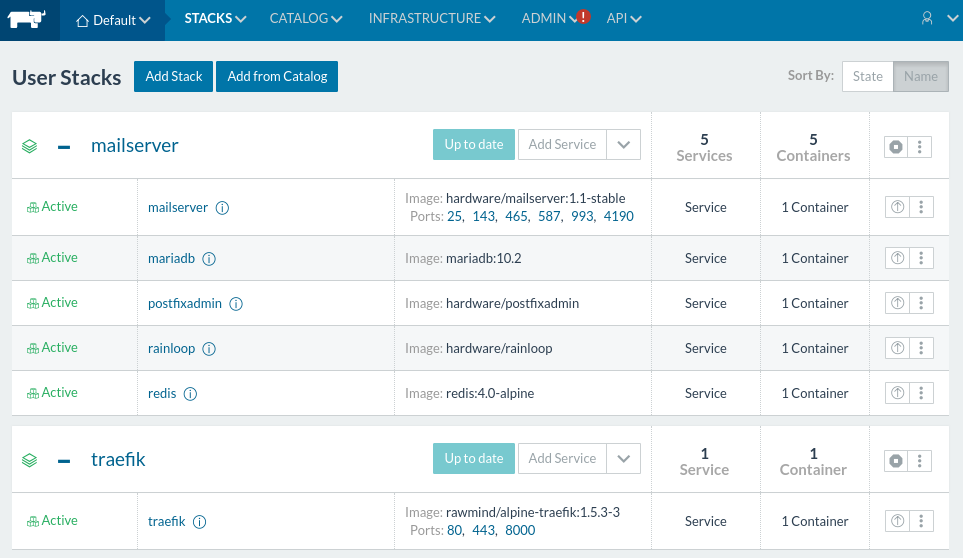The height and width of the screenshot is (558, 963).
Task: Stop the mailserver stack using stop icon
Action: coord(896,147)
